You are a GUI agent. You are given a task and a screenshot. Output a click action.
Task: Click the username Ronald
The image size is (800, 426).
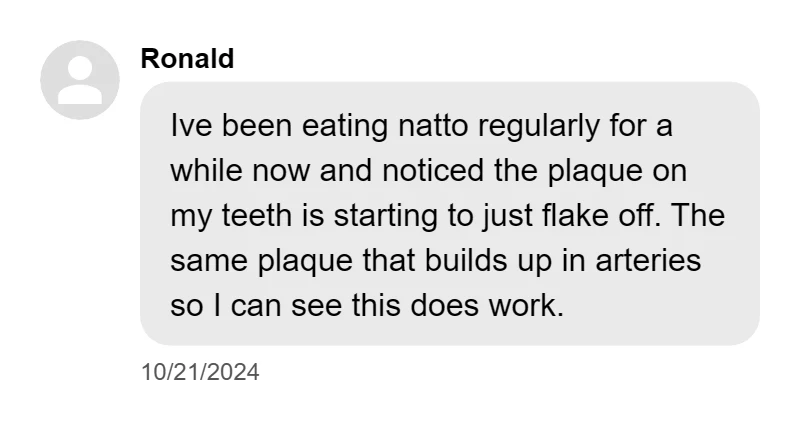pos(187,59)
